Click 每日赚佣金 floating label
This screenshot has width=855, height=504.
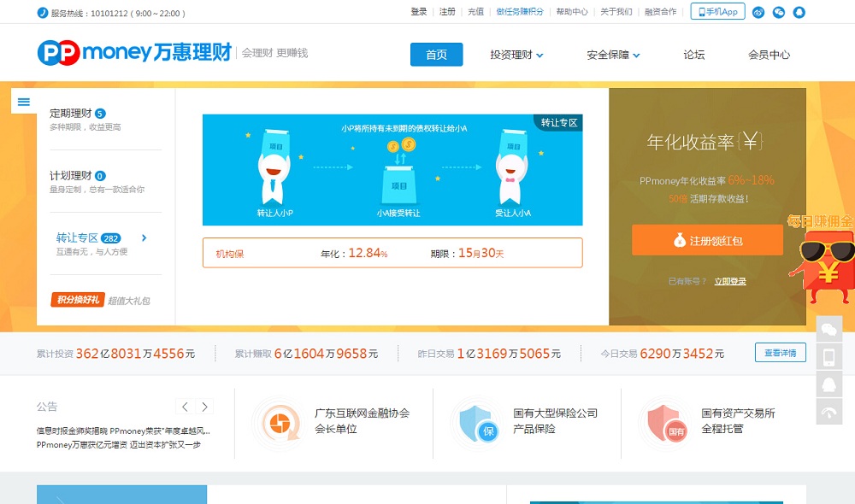[820, 222]
